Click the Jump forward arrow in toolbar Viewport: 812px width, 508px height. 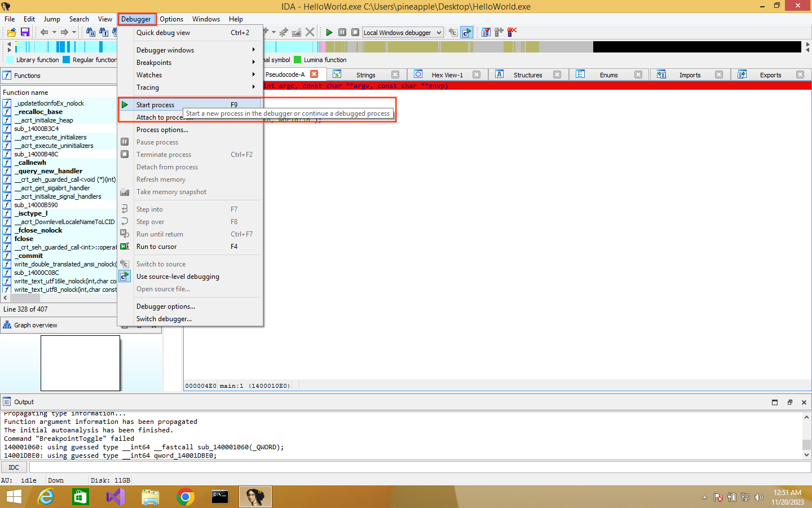[64, 32]
